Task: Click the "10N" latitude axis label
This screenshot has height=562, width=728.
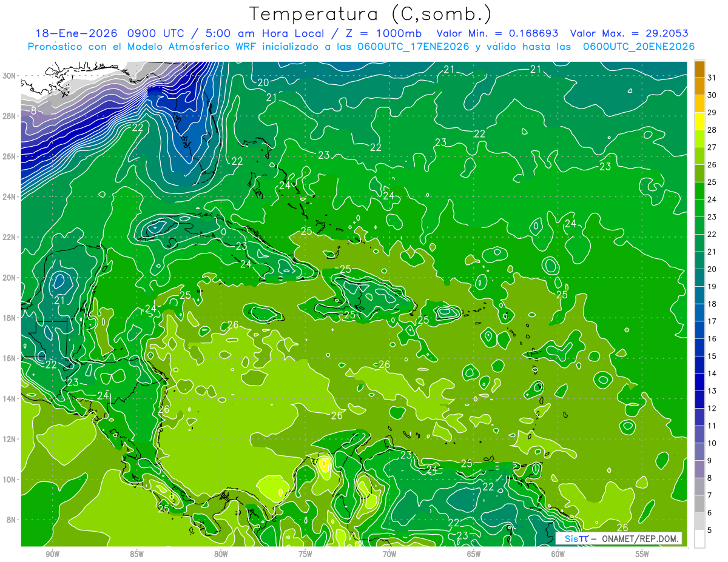Action: coord(9,480)
